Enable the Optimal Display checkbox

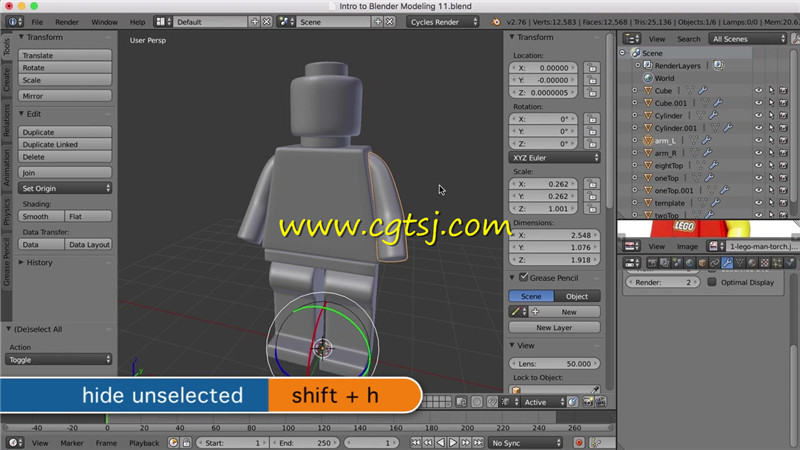[x=712, y=282]
